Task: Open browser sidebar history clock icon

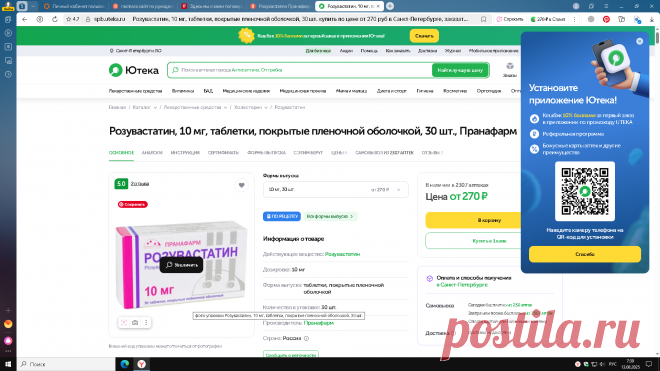Action: coord(8,75)
